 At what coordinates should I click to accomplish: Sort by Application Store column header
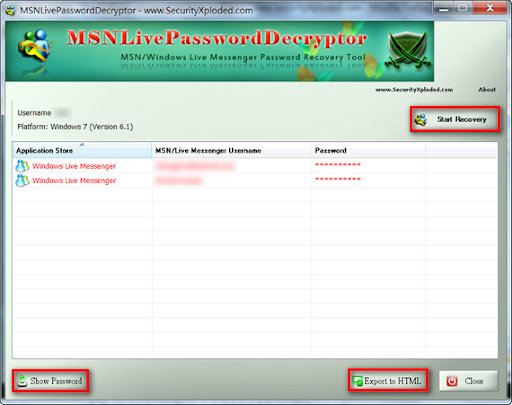(82, 150)
